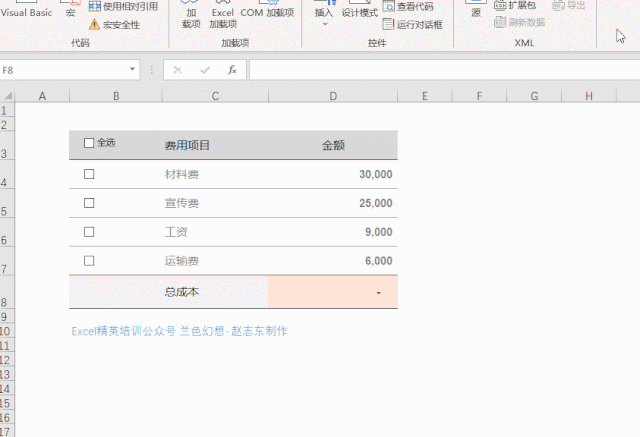Click the fx insert function icon
Image resolution: width=640 pixels, height=437 pixels.
click(x=232, y=70)
